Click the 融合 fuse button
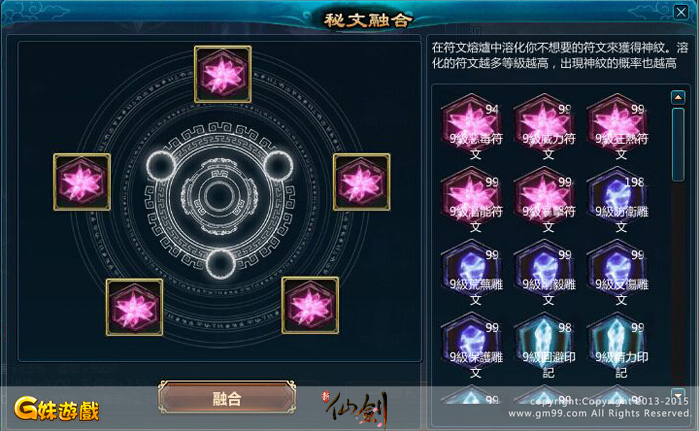700x431 pixels. point(227,398)
